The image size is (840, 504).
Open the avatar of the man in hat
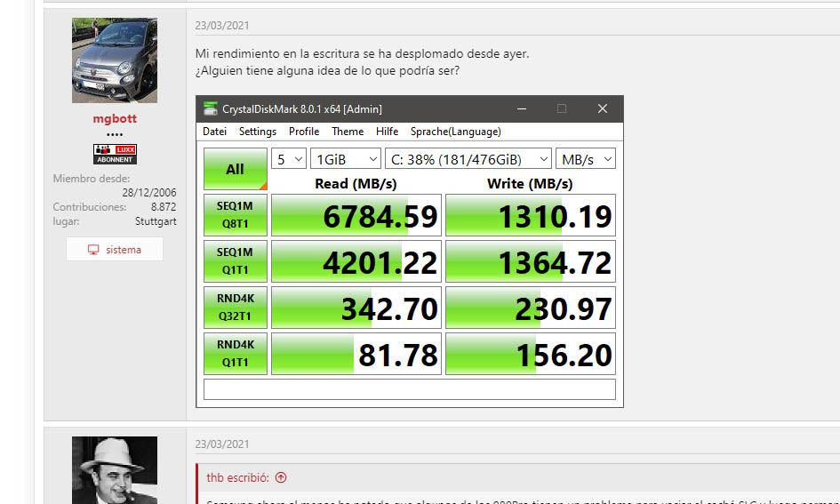point(115,469)
